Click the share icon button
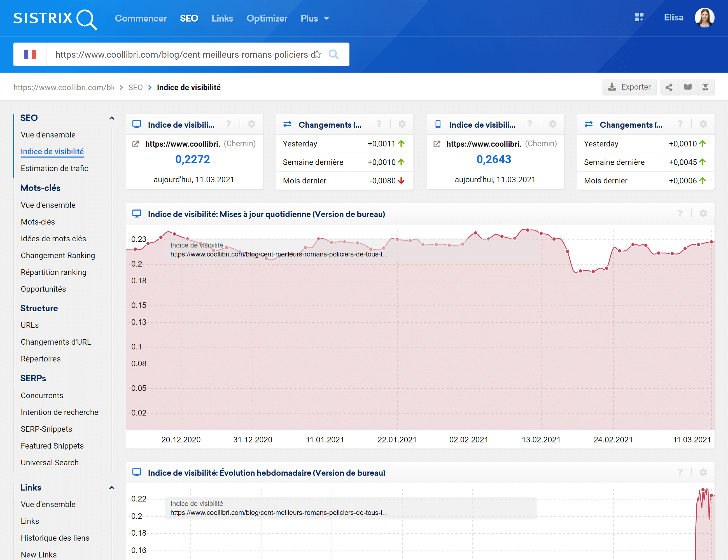 (669, 87)
